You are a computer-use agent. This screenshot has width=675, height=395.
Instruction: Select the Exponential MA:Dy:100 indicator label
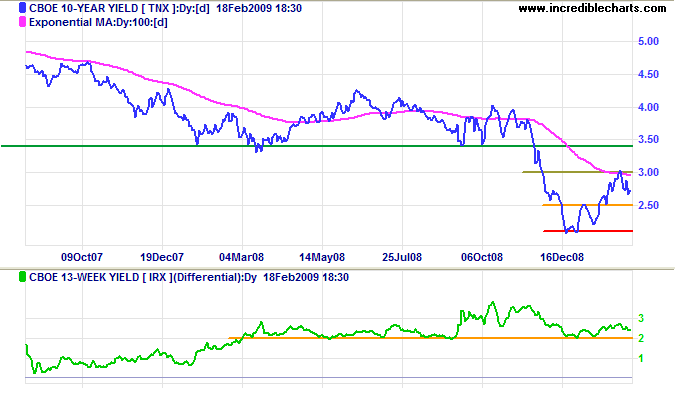pos(99,22)
